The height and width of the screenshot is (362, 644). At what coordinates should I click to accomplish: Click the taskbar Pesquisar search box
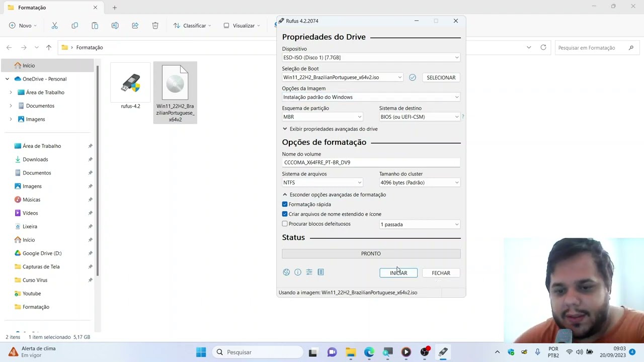click(258, 352)
